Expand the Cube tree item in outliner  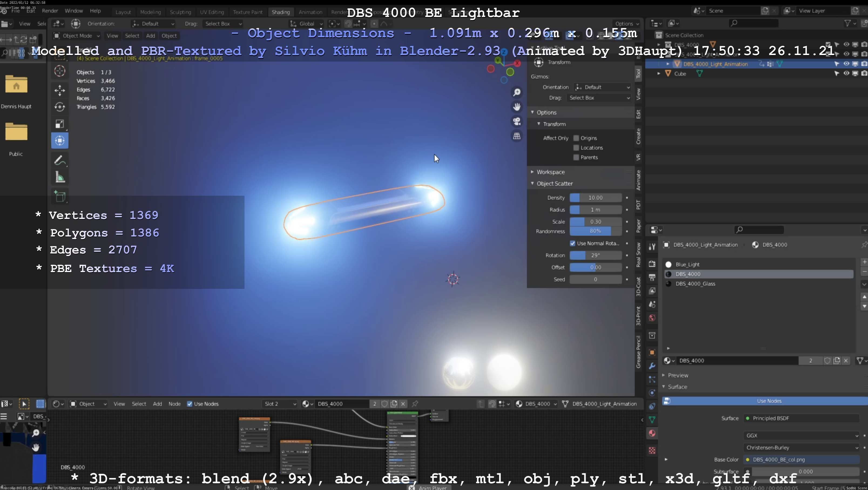[x=659, y=73]
